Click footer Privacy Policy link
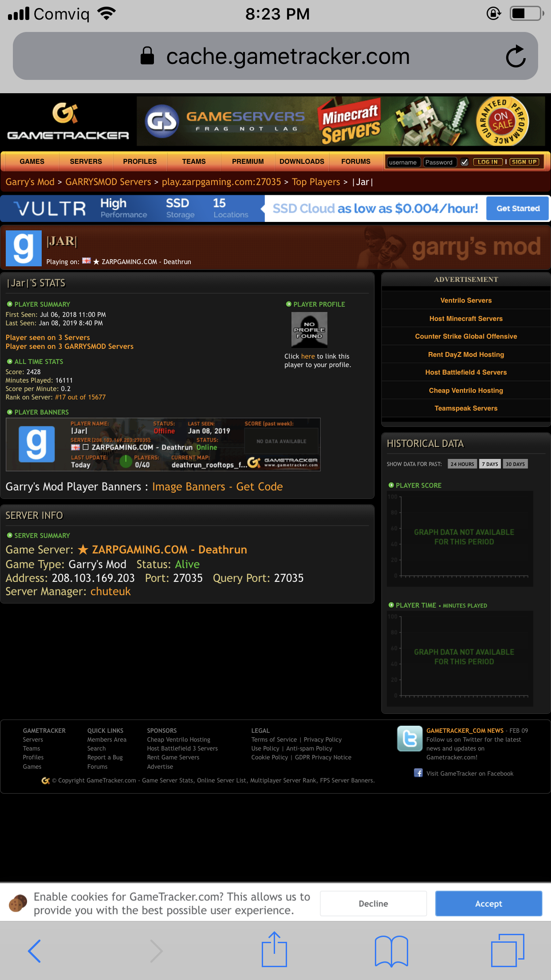551x980 pixels. click(x=323, y=739)
